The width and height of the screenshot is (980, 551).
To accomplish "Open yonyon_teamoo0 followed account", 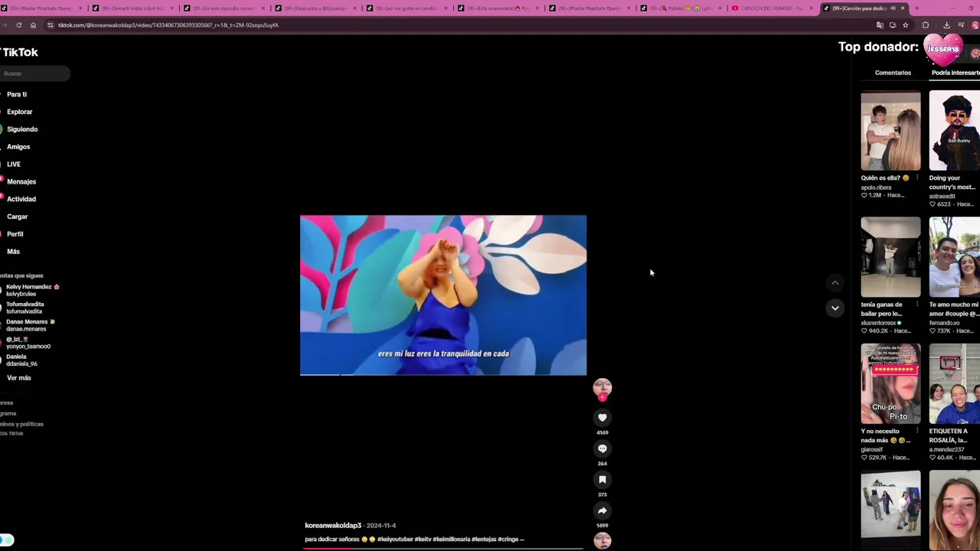I will [x=28, y=343].
